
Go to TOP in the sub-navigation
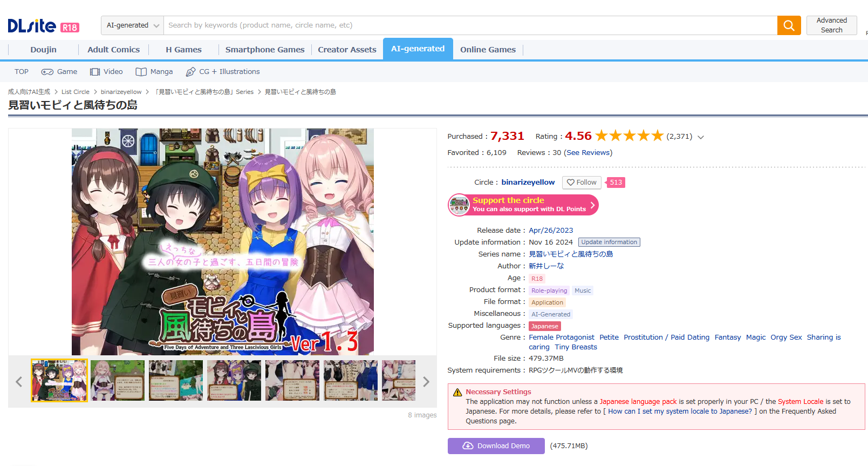tap(22, 72)
